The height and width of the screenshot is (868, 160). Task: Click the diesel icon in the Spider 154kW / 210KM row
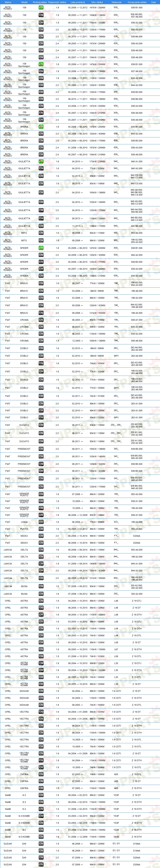(x=41, y=276)
